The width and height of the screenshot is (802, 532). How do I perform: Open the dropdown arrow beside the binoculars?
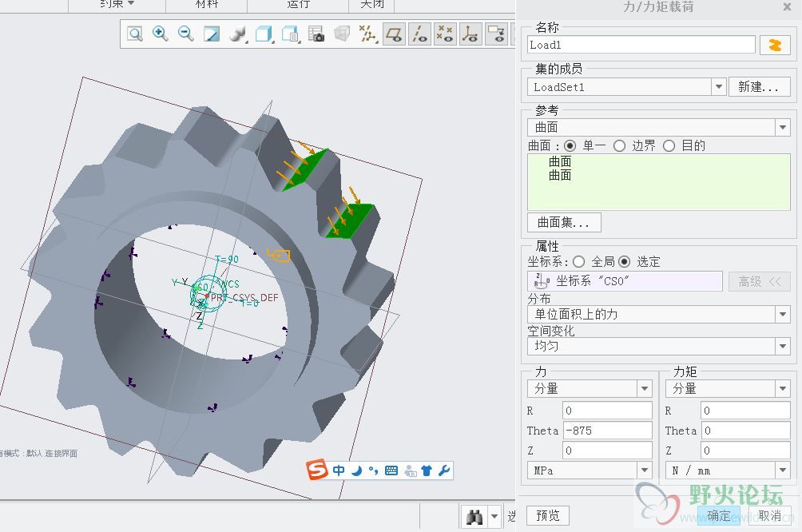pos(494,517)
